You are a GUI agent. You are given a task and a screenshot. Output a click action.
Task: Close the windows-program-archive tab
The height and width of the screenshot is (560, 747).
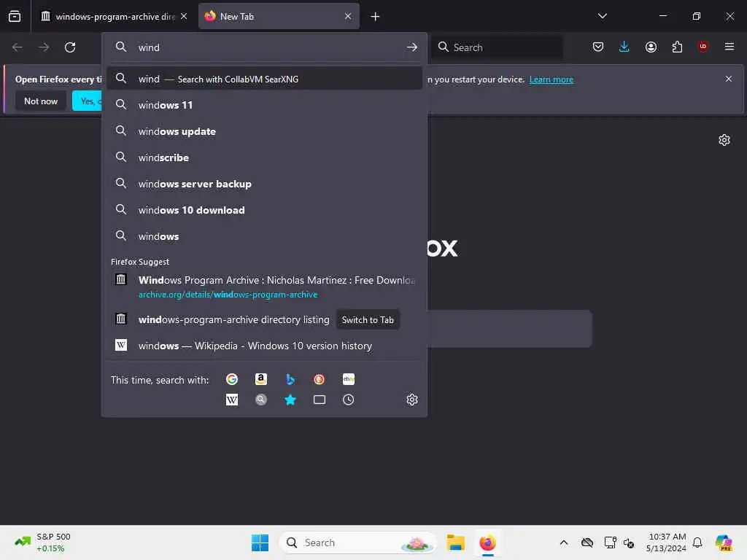point(184,16)
